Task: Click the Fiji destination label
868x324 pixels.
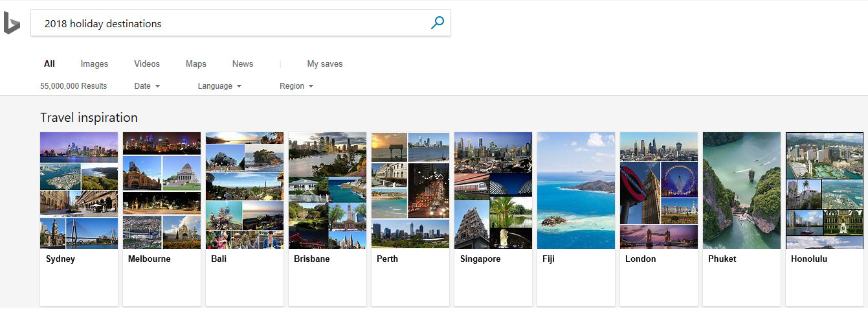Action: [x=549, y=259]
